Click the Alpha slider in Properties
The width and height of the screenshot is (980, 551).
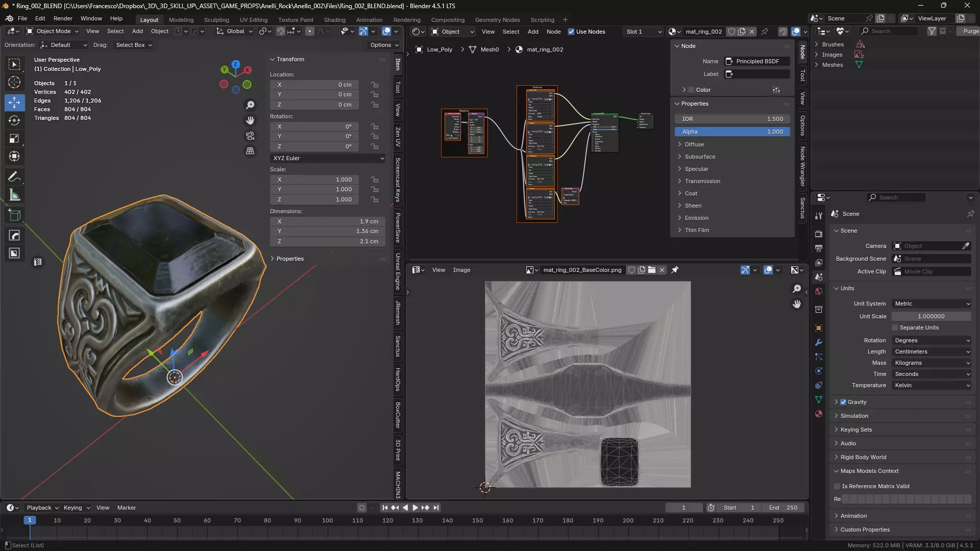(732, 132)
